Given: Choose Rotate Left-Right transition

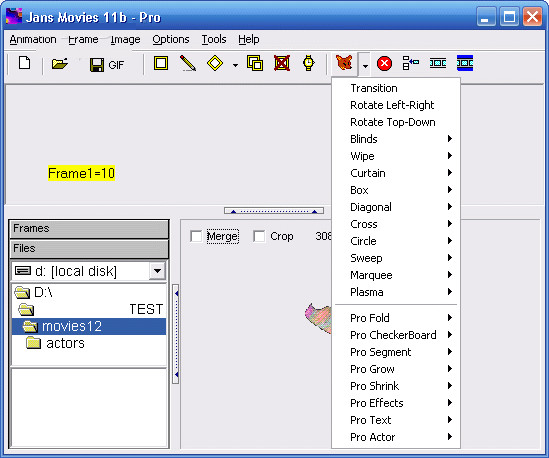Looking at the screenshot, I should tap(396, 105).
